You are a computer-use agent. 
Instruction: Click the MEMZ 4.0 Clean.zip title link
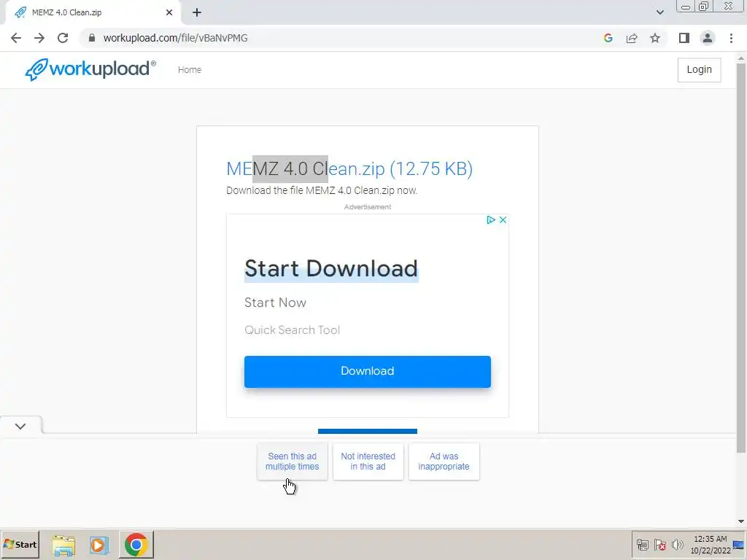(349, 169)
